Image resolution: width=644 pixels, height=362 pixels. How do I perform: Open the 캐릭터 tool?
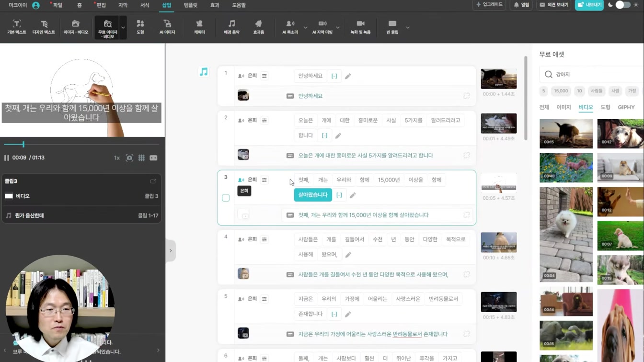[x=199, y=27]
